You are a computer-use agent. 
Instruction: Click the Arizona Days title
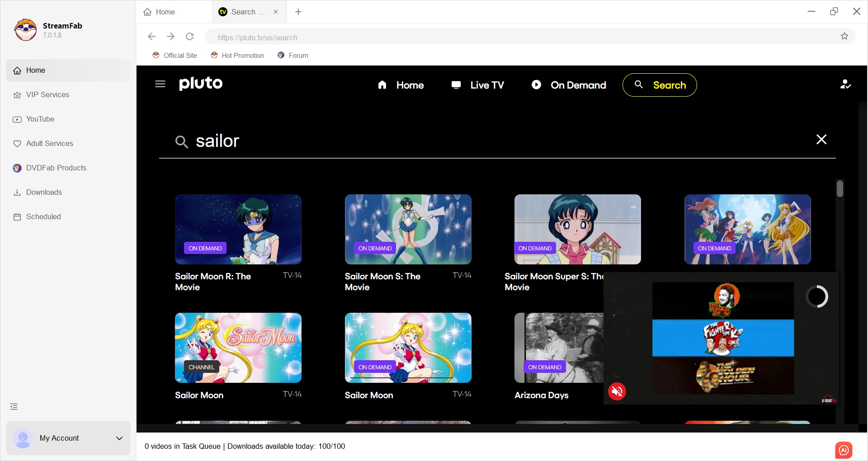point(542,395)
